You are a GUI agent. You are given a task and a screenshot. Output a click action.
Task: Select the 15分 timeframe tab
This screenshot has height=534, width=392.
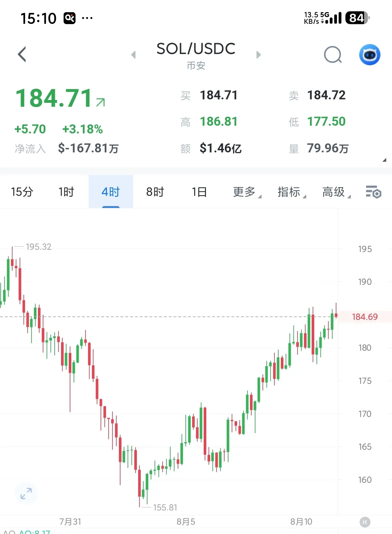(x=22, y=192)
